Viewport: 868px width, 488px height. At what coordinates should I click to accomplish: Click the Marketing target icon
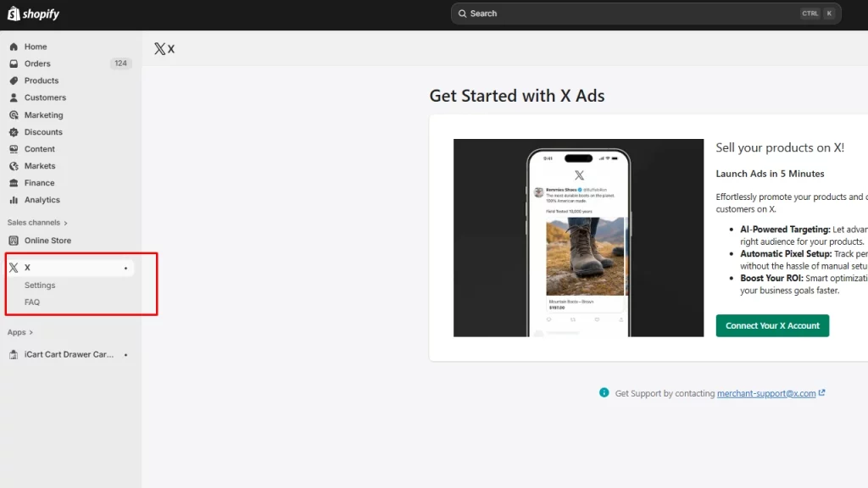click(x=14, y=115)
